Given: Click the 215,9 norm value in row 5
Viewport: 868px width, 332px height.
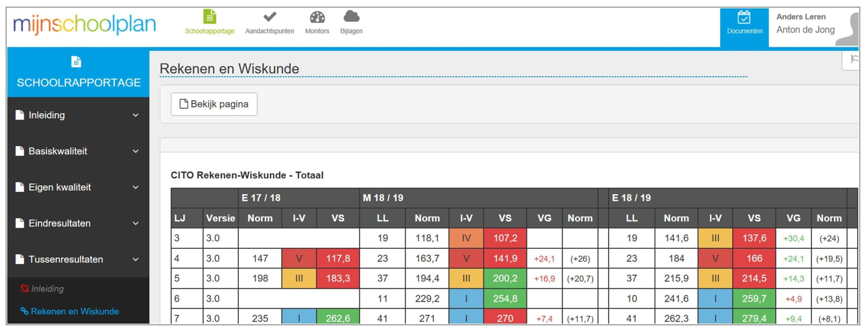Looking at the screenshot, I should [x=676, y=278].
